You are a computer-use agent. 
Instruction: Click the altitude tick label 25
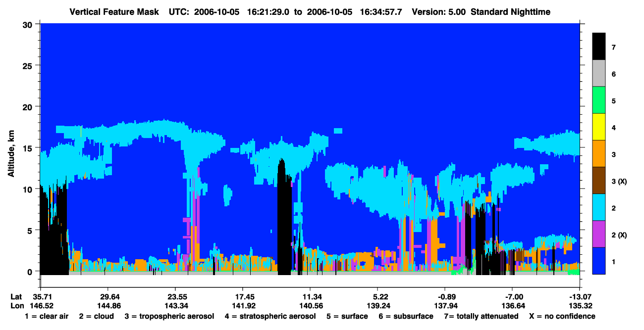[29, 65]
